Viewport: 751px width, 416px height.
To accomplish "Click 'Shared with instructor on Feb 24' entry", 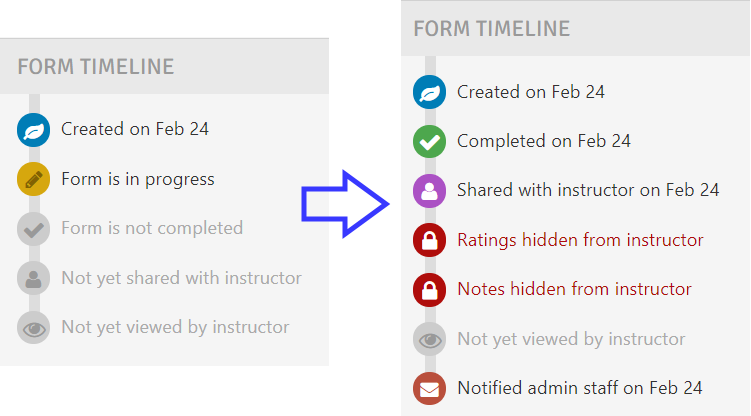I will 588,190.
